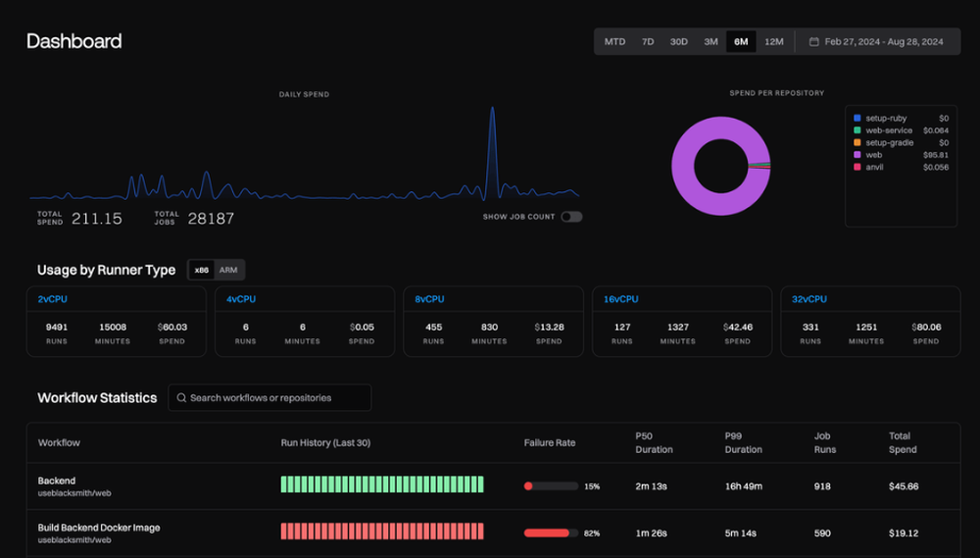The image size is (980, 558).
Task: Click the 15008 minutes value
Action: click(113, 328)
